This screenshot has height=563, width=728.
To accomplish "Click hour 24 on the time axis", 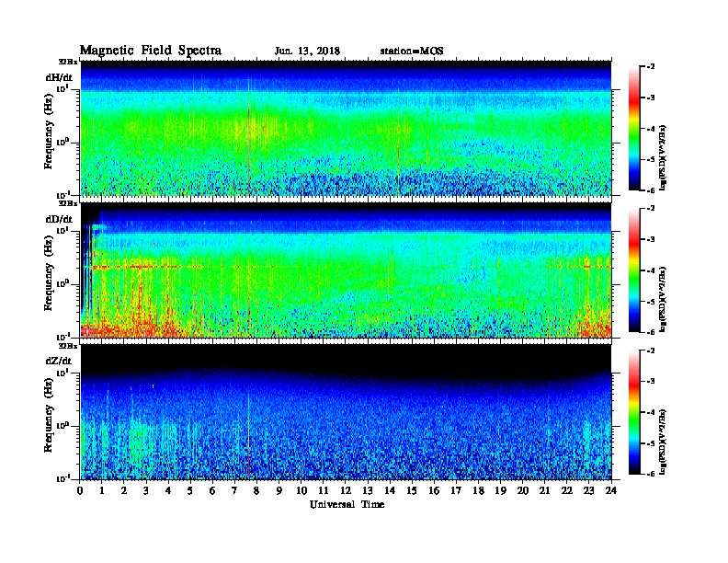I will [x=611, y=490].
